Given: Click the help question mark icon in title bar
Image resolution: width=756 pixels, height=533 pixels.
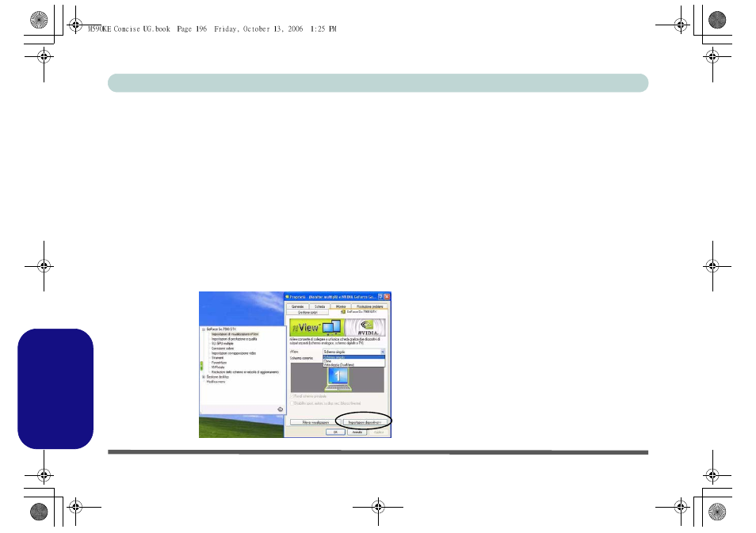Looking at the screenshot, I should click(379, 296).
